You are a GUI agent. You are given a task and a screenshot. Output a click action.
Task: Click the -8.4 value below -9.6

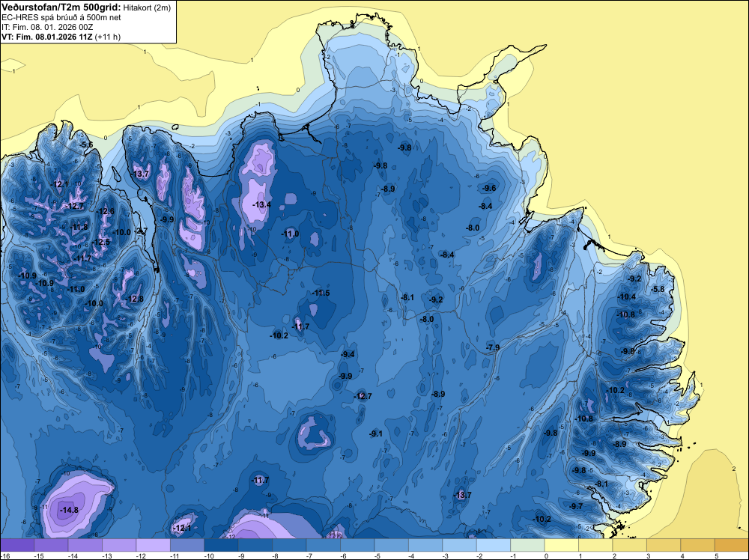coord(485,206)
